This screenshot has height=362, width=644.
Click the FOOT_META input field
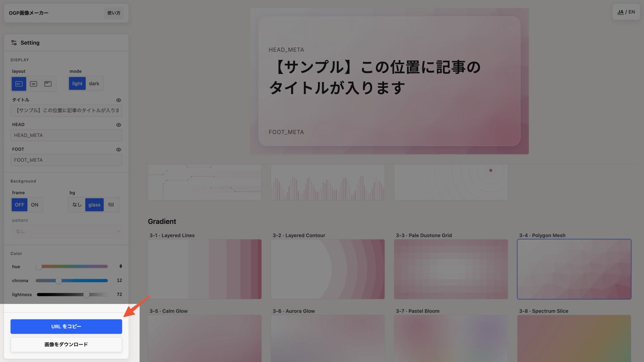pyautogui.click(x=66, y=160)
